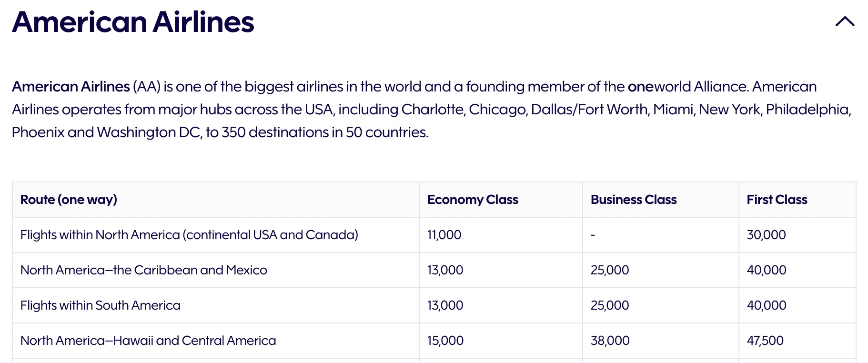This screenshot has height=363, width=868.
Task: Click the 11,000 Economy fare cell
Action: (x=444, y=234)
